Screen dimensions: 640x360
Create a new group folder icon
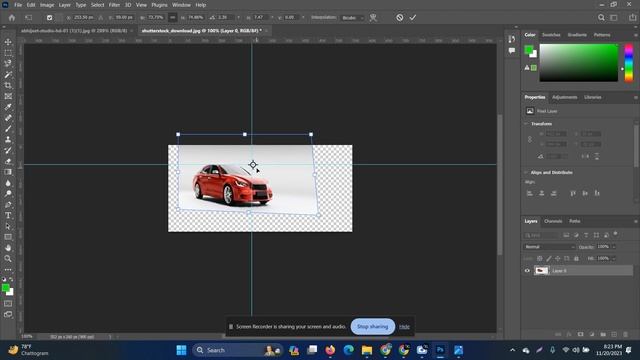pos(603,334)
